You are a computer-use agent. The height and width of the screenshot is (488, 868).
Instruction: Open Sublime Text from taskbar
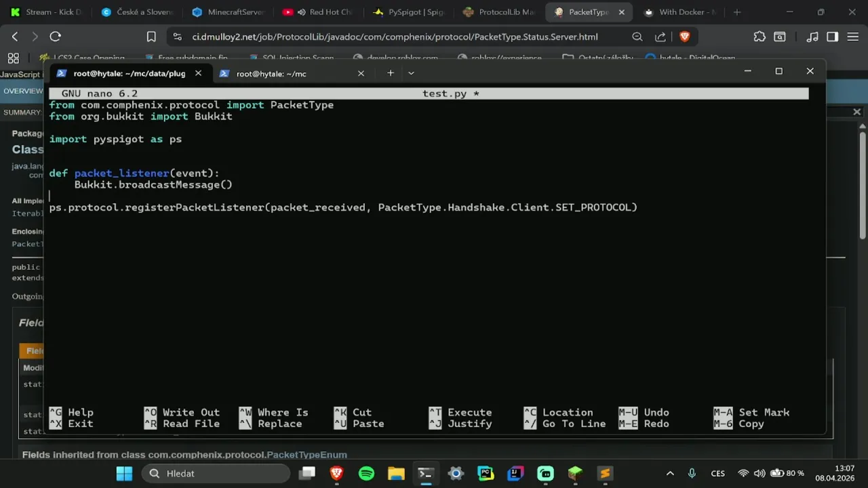[605, 473]
